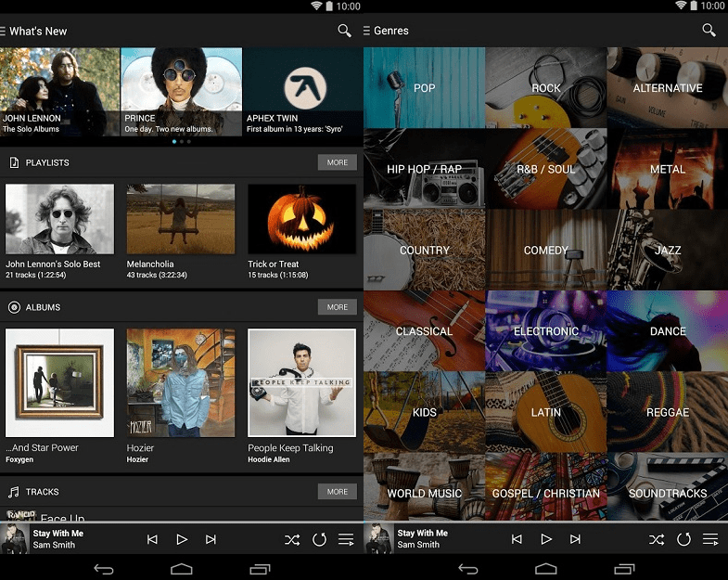Skip to next track in Genres player
This screenshot has width=728, height=580.
point(575,539)
